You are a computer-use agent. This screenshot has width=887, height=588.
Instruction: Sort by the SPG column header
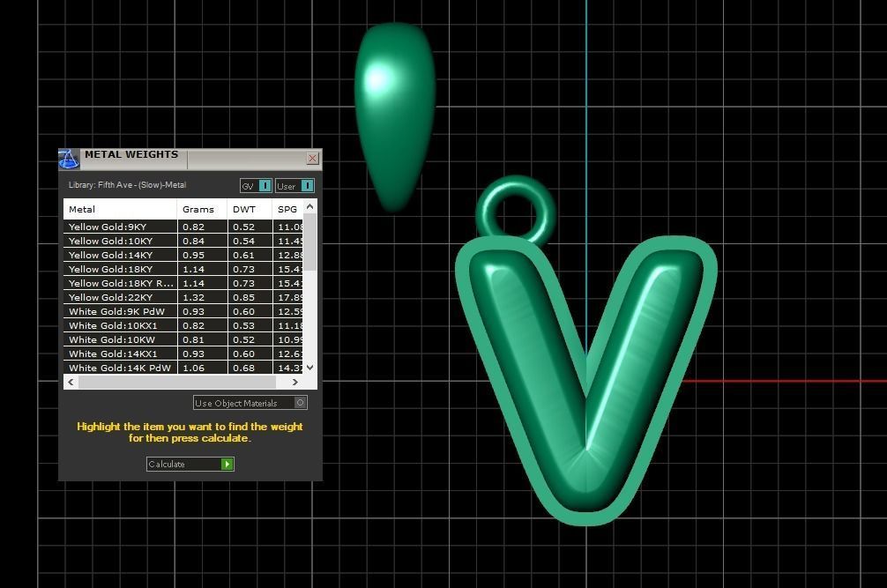pyautogui.click(x=288, y=209)
